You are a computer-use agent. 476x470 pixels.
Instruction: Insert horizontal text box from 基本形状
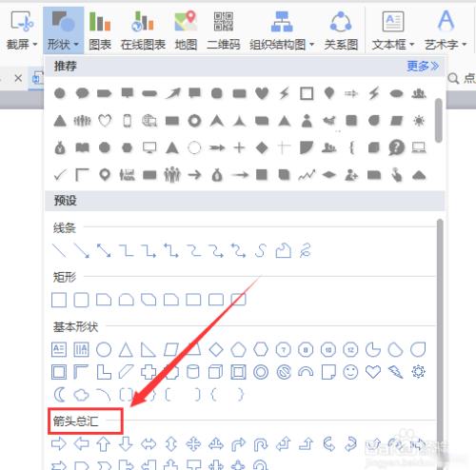click(59, 349)
